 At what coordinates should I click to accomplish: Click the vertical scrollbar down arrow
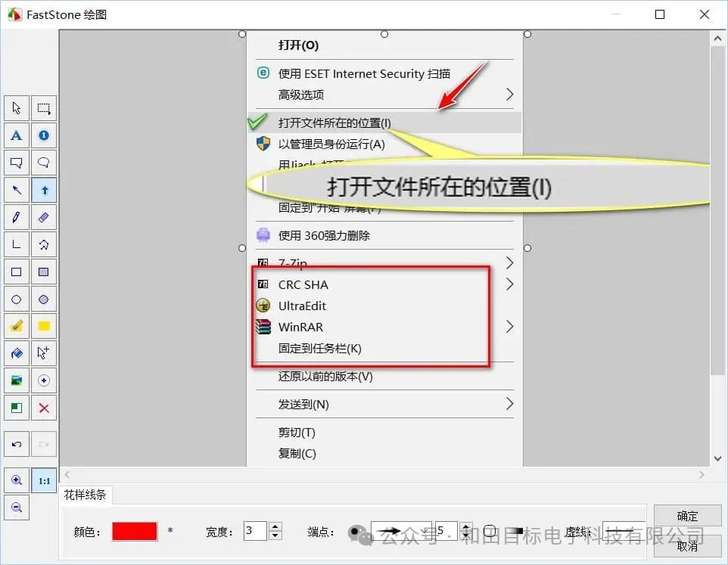click(x=718, y=459)
